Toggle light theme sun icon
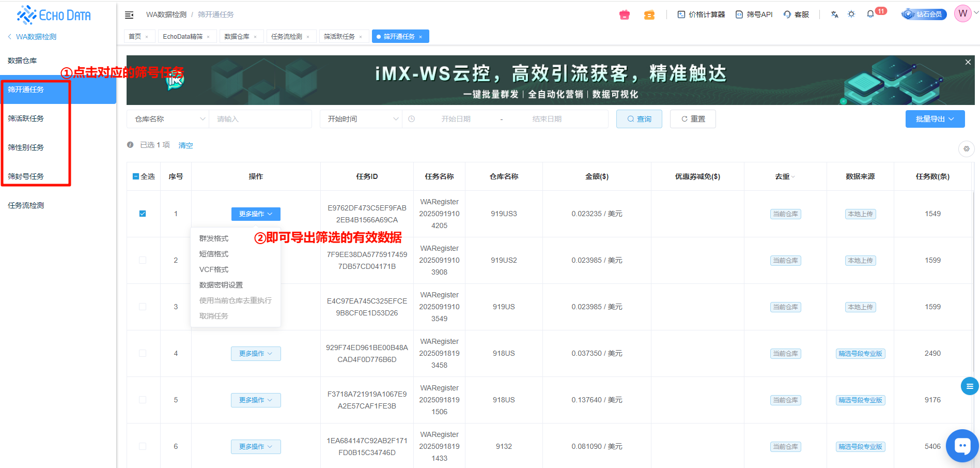 click(x=851, y=14)
